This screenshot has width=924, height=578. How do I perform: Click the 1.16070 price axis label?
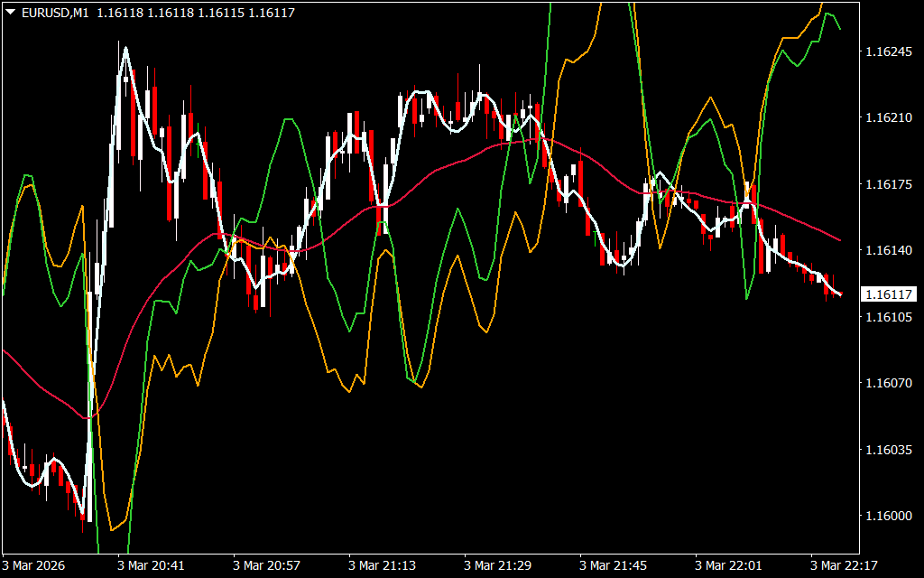tap(889, 384)
